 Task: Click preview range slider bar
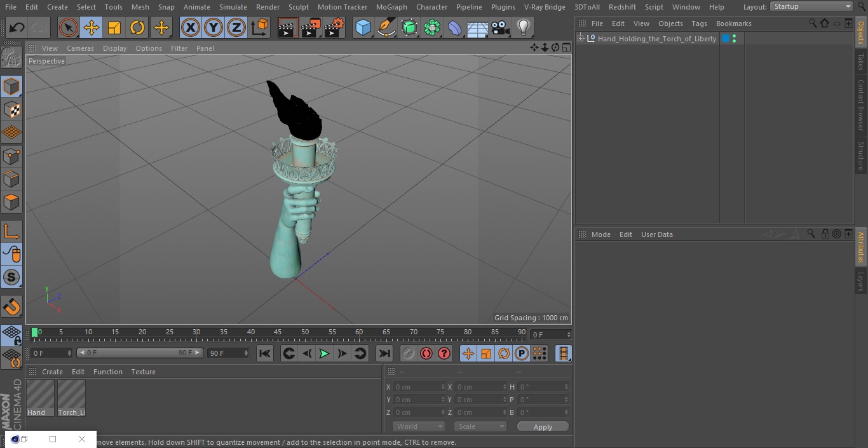tap(140, 353)
